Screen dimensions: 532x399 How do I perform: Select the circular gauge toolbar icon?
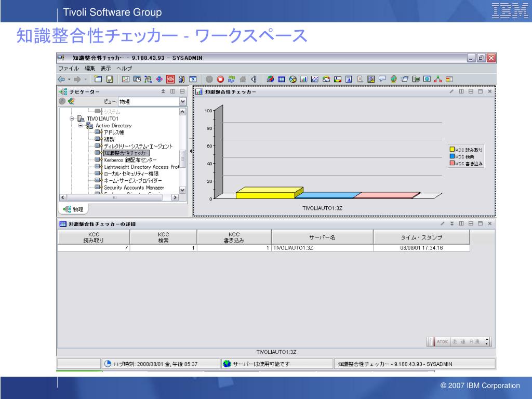(326, 79)
